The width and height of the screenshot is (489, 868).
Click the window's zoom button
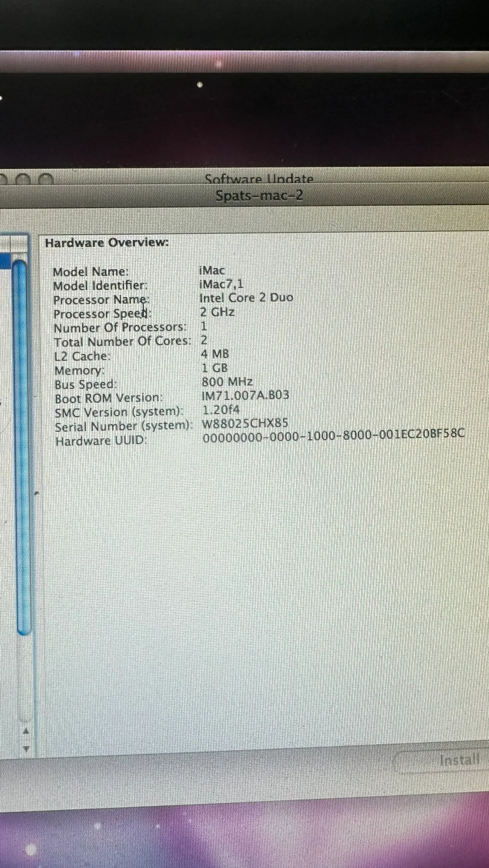click(x=46, y=179)
